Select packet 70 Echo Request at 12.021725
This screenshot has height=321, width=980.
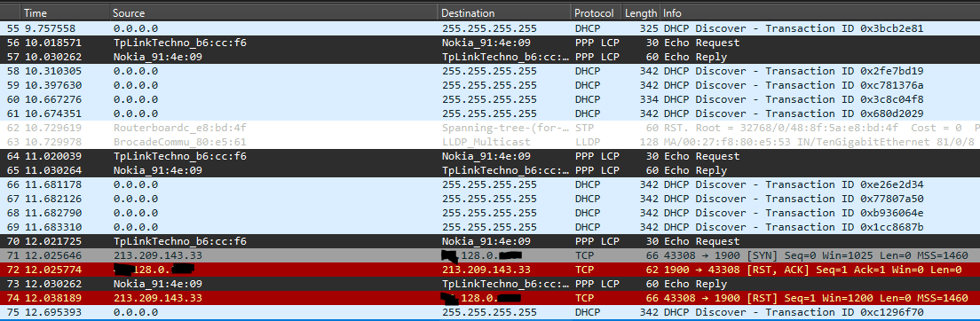(490, 241)
